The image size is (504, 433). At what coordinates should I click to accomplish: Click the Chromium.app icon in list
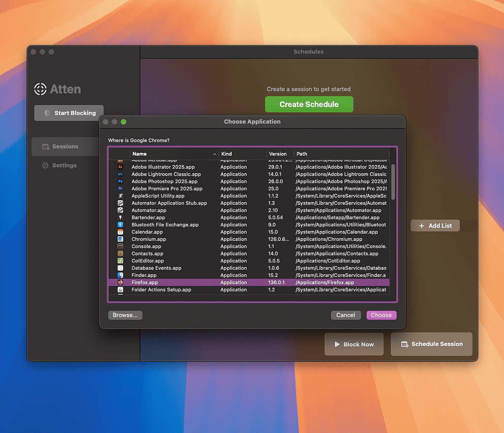click(120, 239)
